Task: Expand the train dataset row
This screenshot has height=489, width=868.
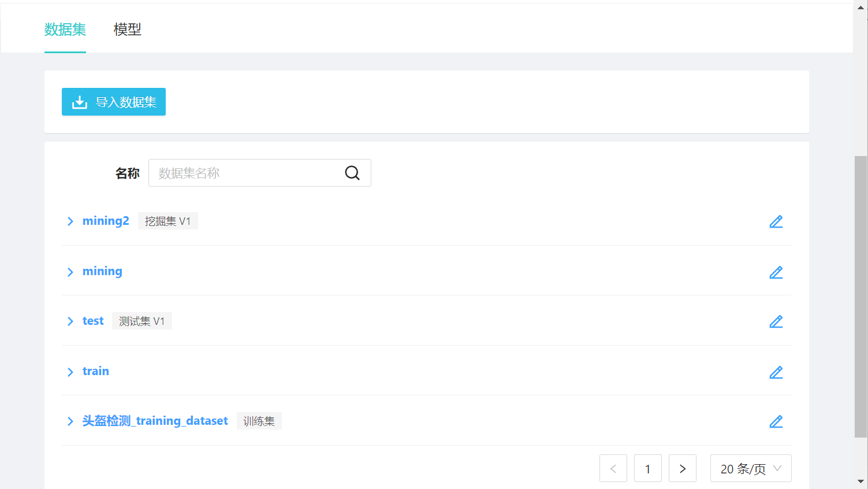Action: [x=70, y=372]
